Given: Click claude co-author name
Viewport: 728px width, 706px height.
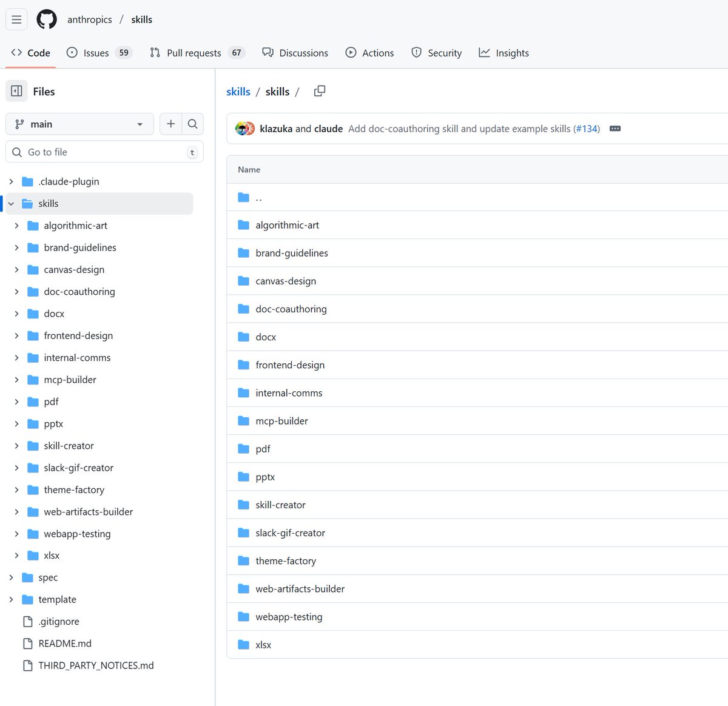Looking at the screenshot, I should click(x=328, y=129).
